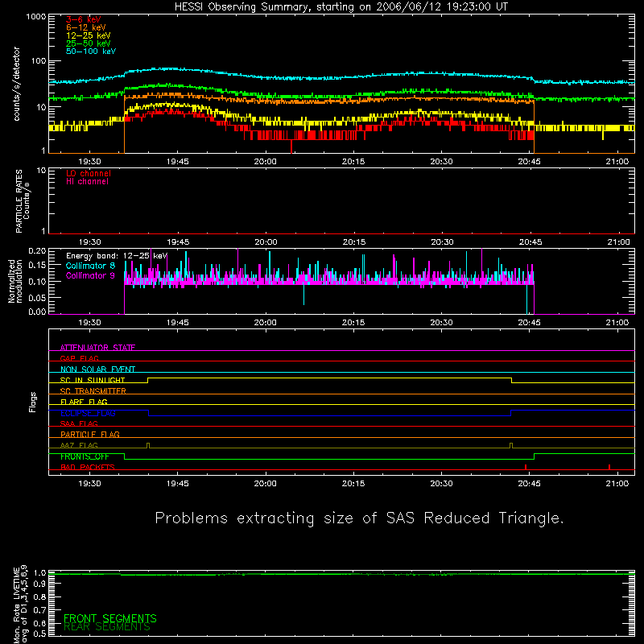The image size is (644, 644).
Task: Click the 0.20 tick on the modulation axis
Action: (x=37, y=250)
